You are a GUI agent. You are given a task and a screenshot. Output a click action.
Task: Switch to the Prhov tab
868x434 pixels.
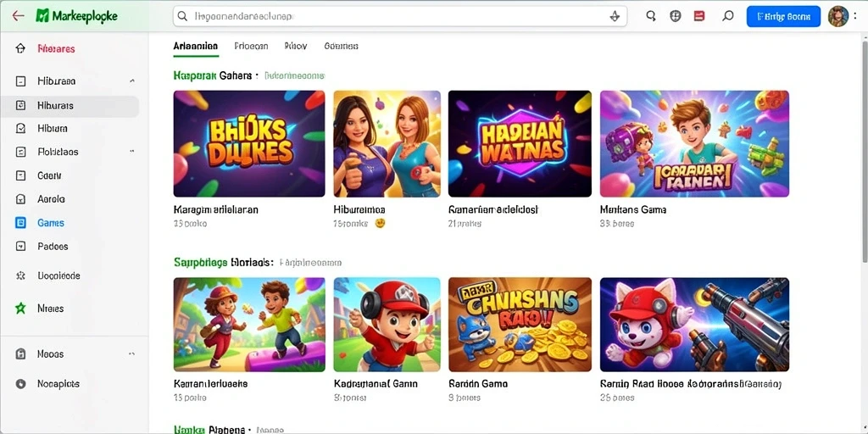pyautogui.click(x=296, y=46)
